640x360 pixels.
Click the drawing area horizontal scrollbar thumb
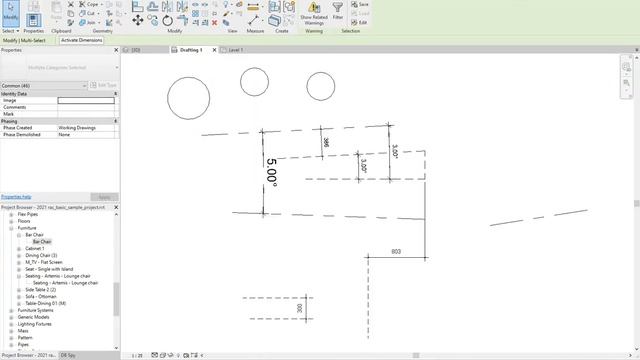(416, 356)
